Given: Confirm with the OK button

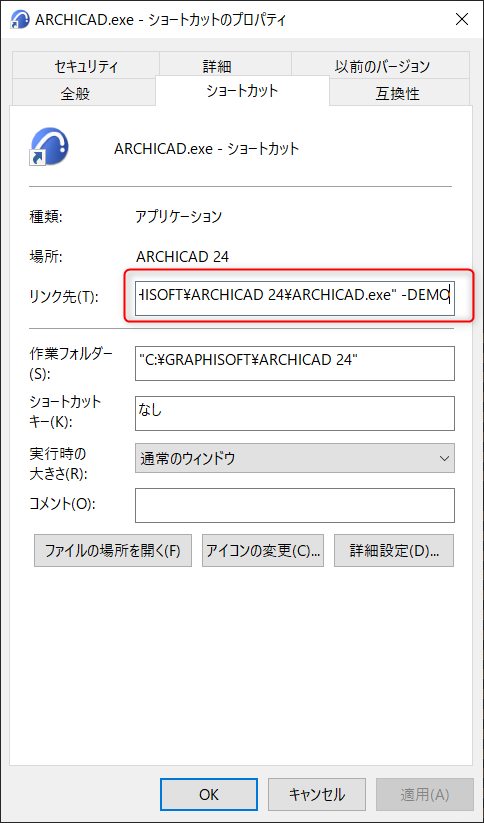Looking at the screenshot, I should [209, 795].
